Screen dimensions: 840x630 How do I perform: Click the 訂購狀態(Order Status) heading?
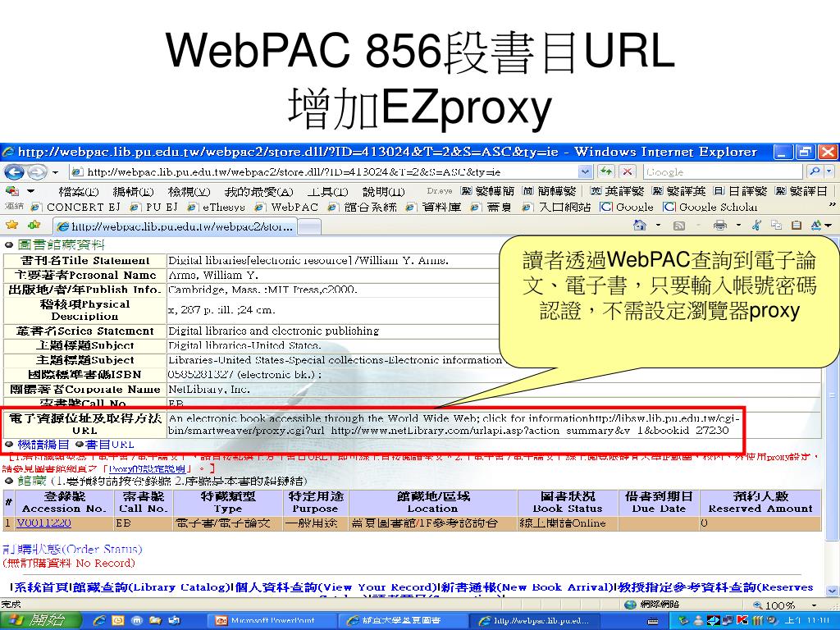click(x=72, y=549)
